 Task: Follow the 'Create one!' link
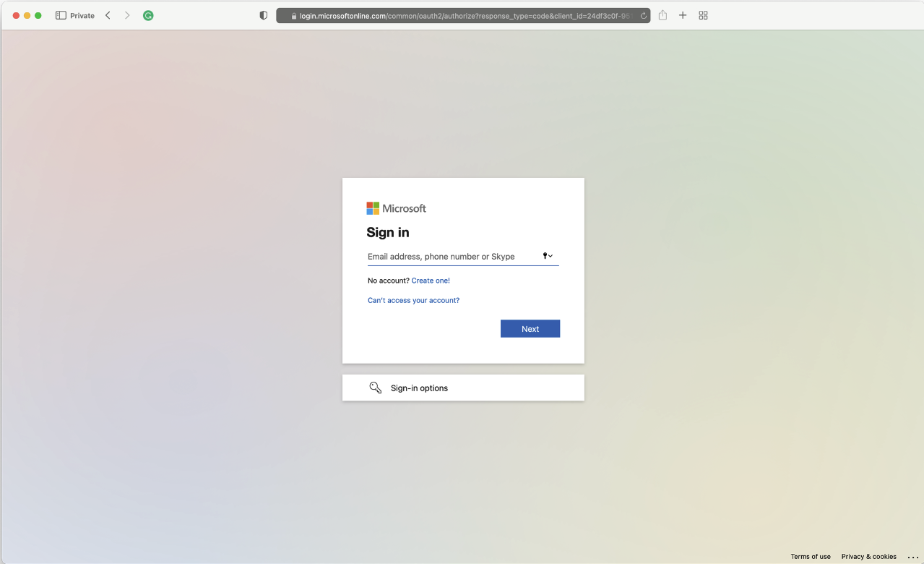pos(431,281)
